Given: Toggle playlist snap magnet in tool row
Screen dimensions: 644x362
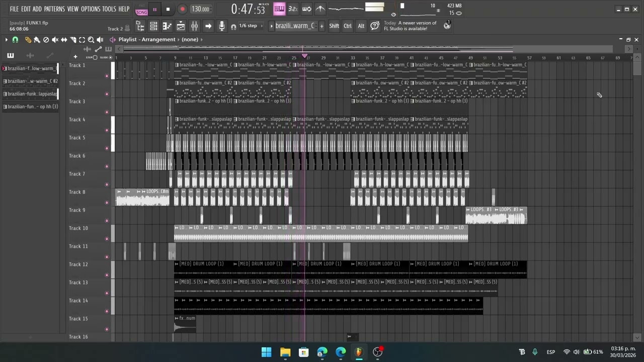Looking at the screenshot, I should click(x=15, y=39).
